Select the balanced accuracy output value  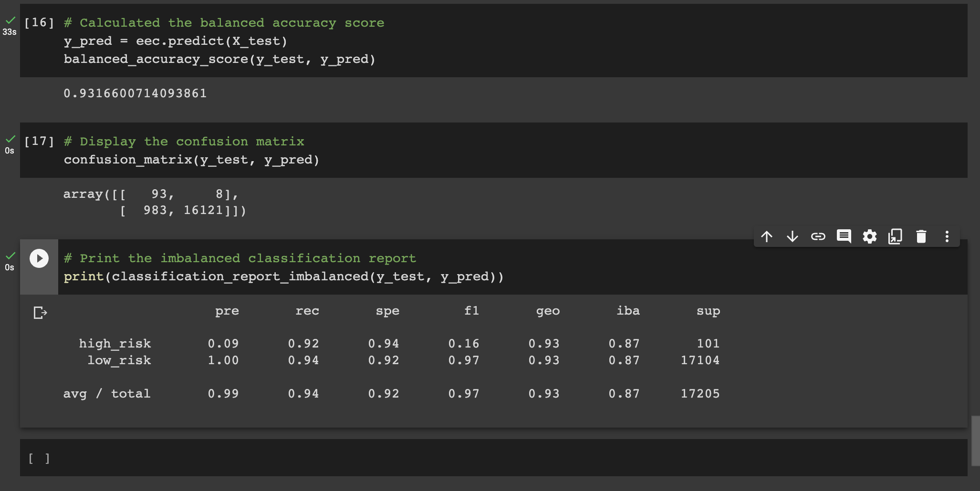135,93
